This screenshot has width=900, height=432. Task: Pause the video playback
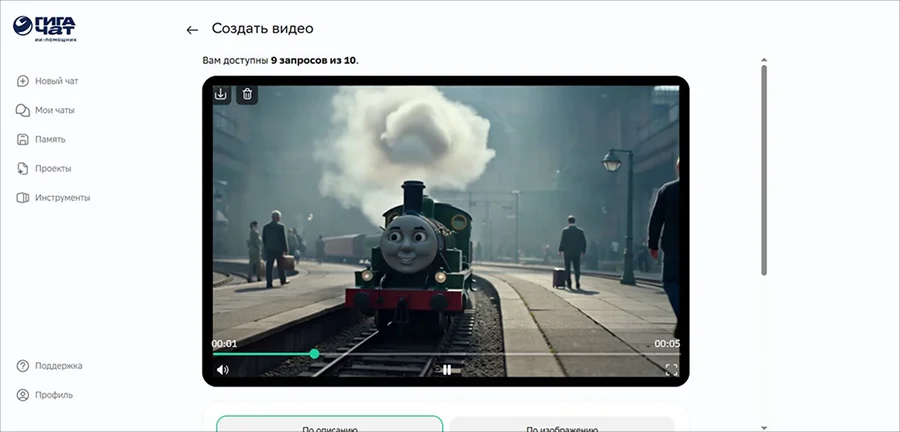(447, 370)
